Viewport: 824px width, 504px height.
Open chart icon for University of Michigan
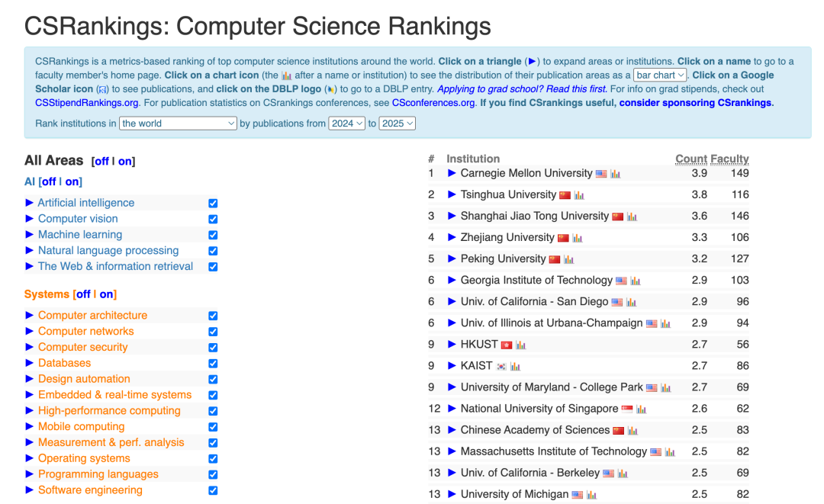[591, 495]
